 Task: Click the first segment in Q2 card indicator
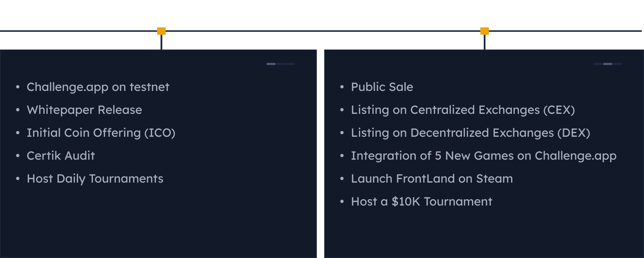pyautogui.click(x=598, y=64)
